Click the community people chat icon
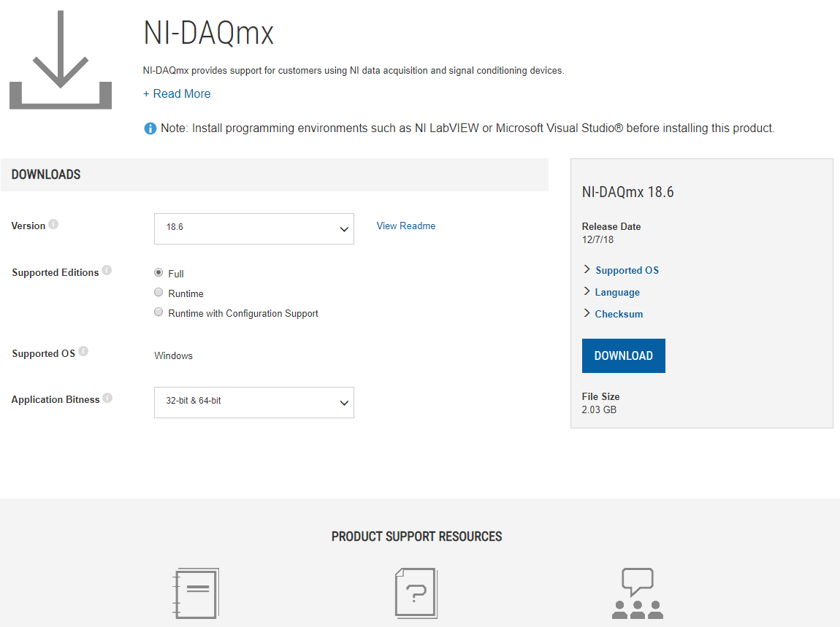 637,593
